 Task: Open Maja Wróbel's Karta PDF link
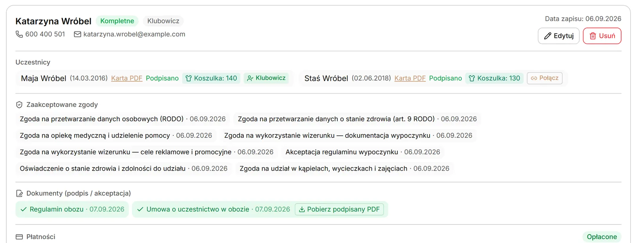(x=126, y=78)
